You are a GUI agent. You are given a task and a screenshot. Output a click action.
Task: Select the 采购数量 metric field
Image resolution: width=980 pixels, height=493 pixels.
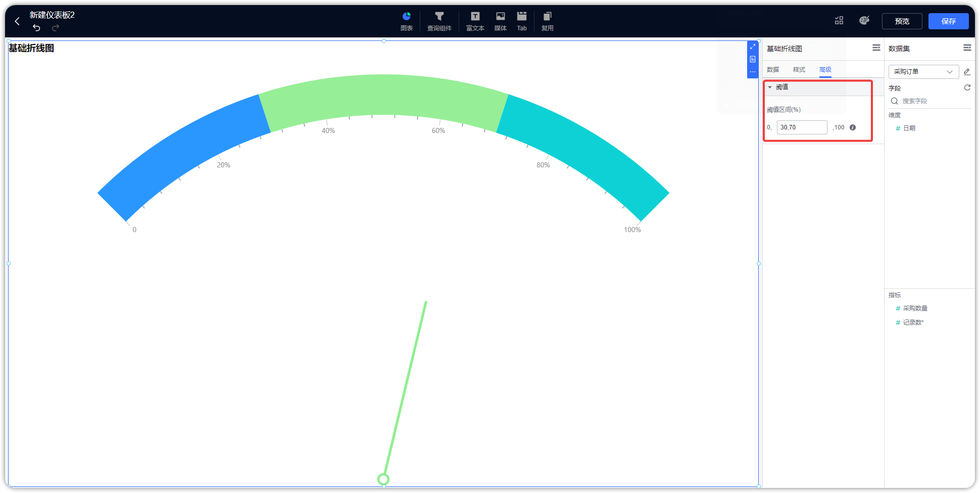pyautogui.click(x=915, y=308)
